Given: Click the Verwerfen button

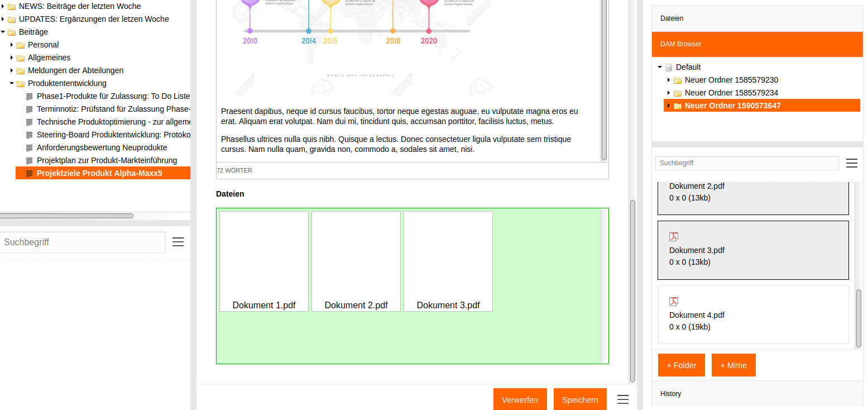Looking at the screenshot, I should (520, 399).
